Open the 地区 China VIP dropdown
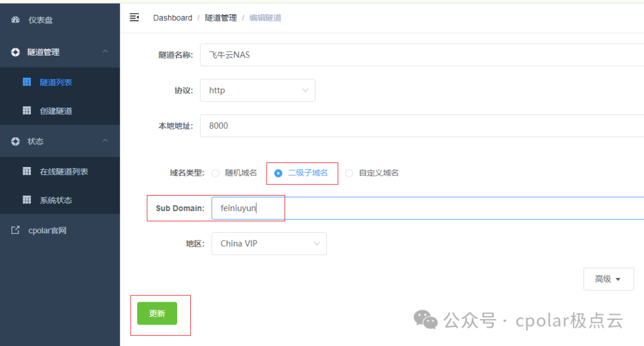 [x=269, y=243]
